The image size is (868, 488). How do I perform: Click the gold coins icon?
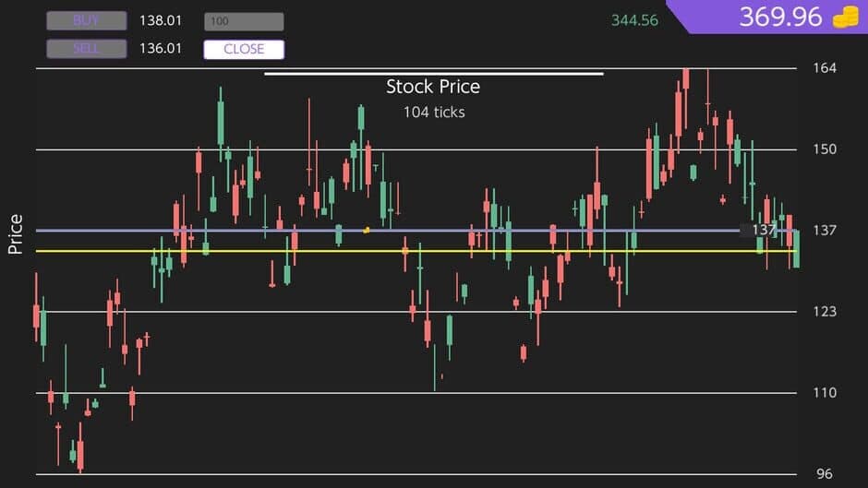(845, 18)
